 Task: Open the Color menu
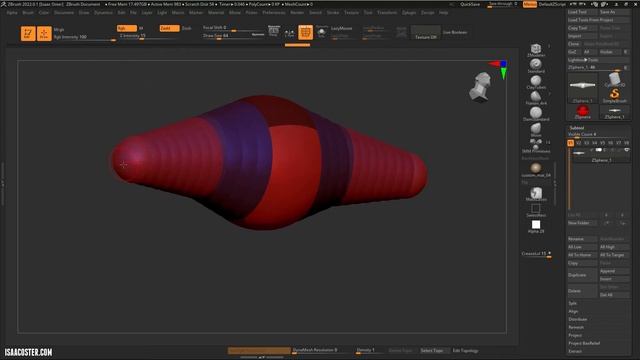[x=44, y=13]
